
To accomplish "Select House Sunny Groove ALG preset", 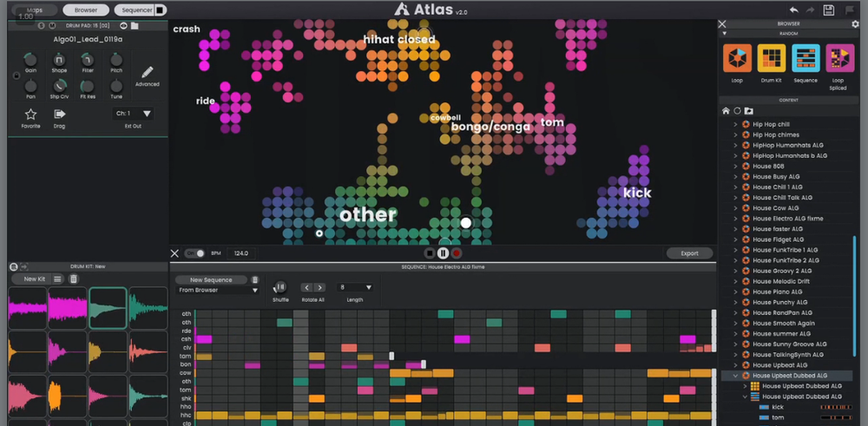I will point(789,344).
